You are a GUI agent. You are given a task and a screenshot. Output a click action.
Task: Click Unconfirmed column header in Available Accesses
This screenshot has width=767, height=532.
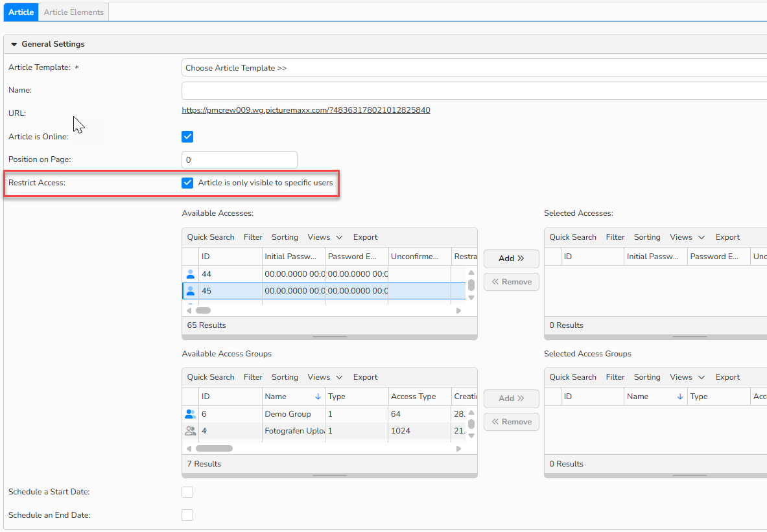click(x=419, y=257)
